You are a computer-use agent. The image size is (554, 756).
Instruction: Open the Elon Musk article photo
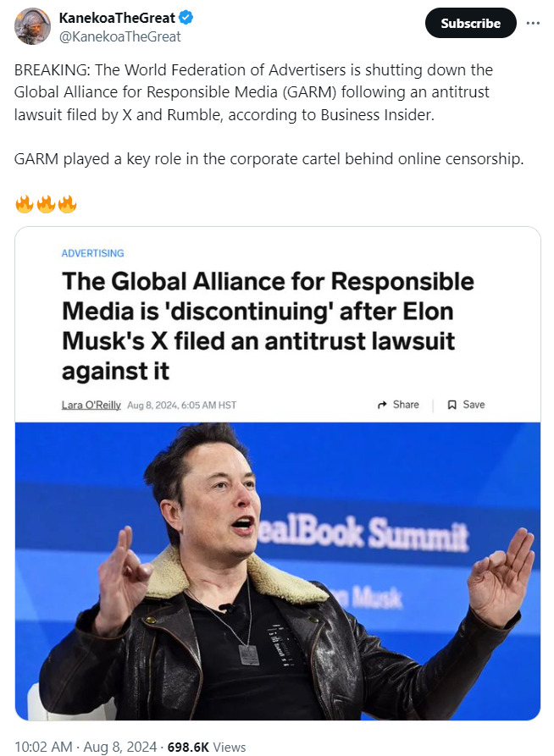point(278,571)
